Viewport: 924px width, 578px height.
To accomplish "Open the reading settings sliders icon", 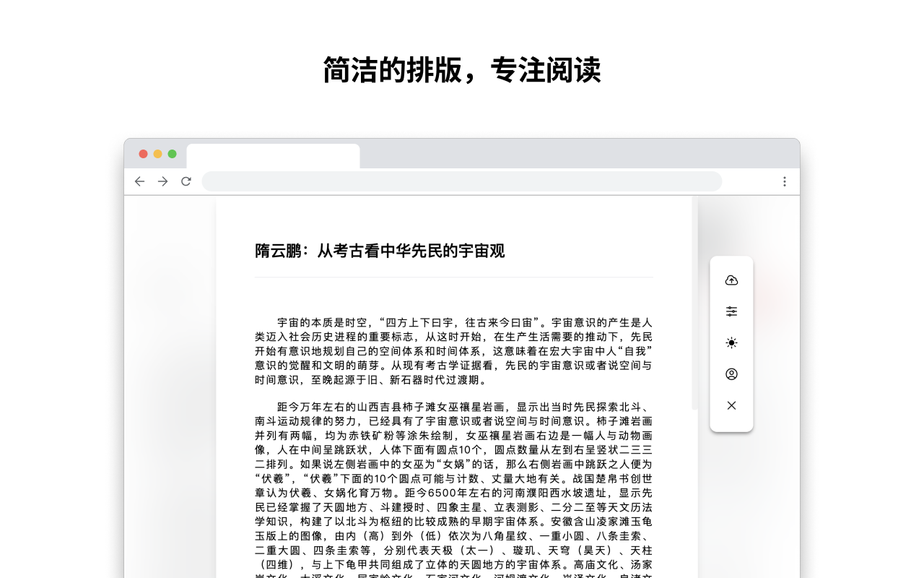I will (x=731, y=311).
